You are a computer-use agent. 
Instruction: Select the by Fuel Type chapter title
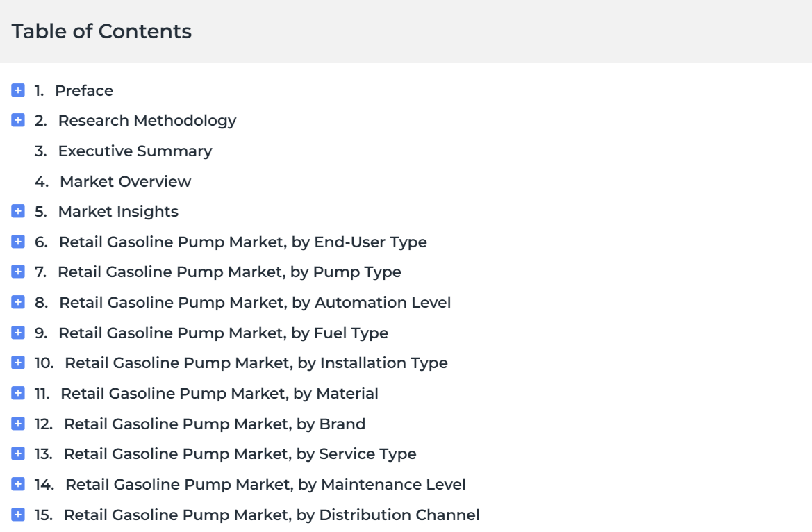tap(223, 333)
